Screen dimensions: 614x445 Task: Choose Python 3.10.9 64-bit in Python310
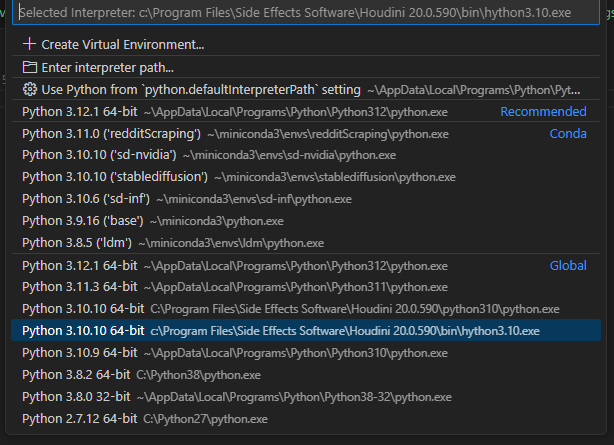pos(306,353)
